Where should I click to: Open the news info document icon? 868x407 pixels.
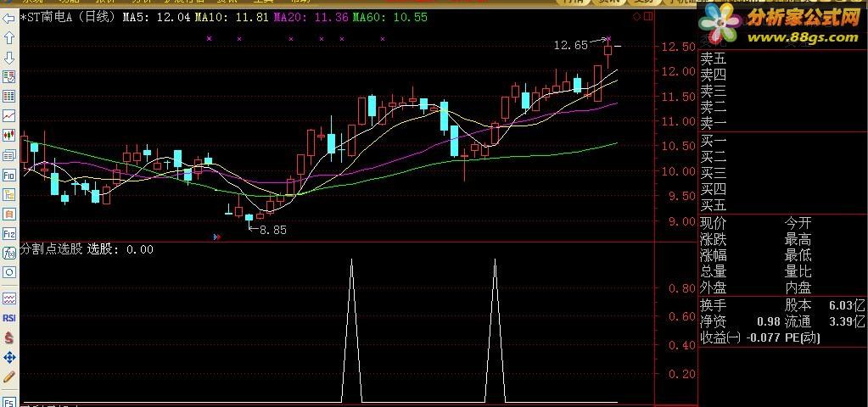point(8,155)
